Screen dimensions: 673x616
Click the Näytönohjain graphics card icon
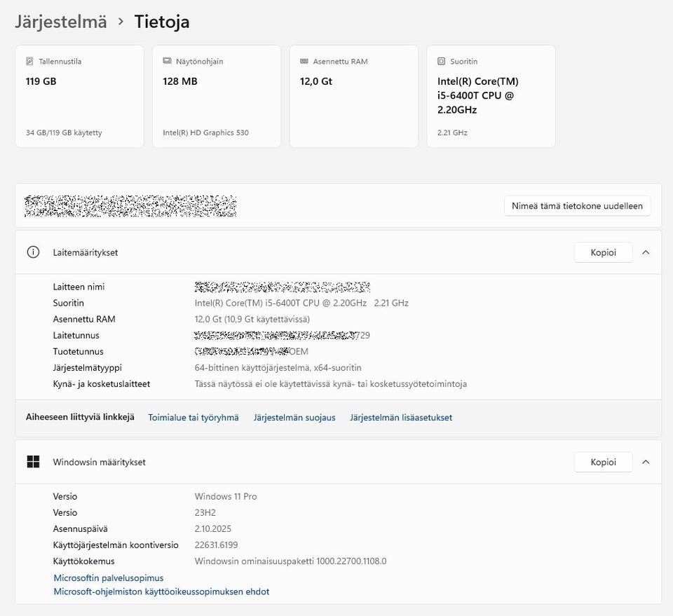pos(167,62)
